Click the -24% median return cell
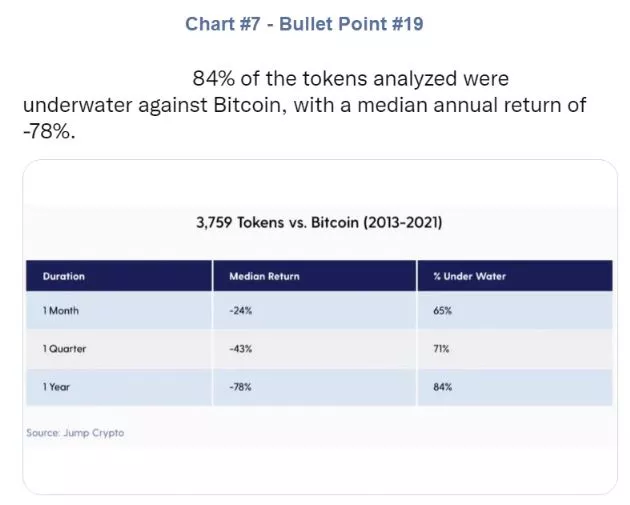 [241, 311]
